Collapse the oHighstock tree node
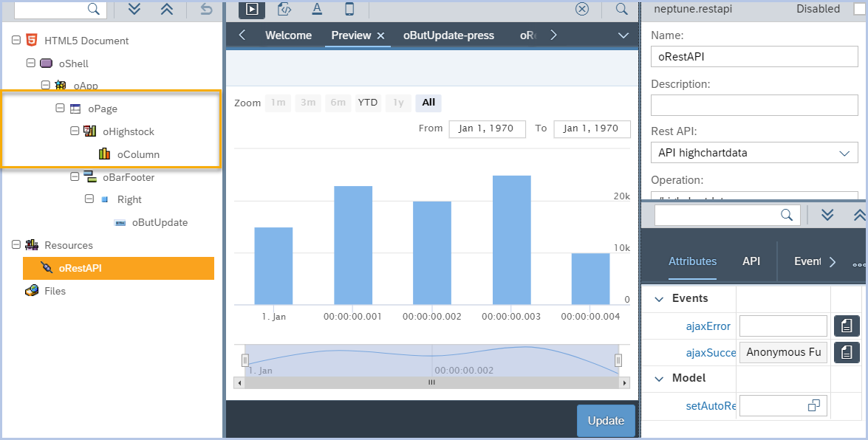Viewport: 868px width, 440px height. click(x=75, y=131)
